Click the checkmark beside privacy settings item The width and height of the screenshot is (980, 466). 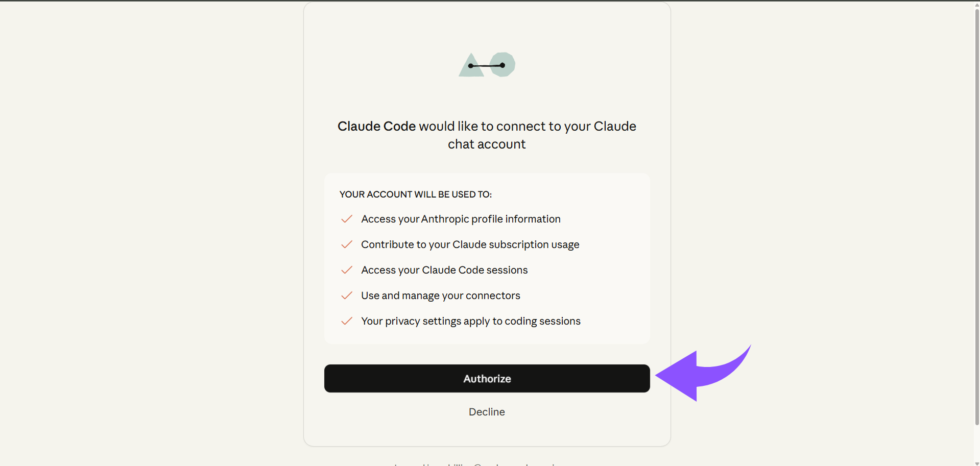(x=347, y=321)
